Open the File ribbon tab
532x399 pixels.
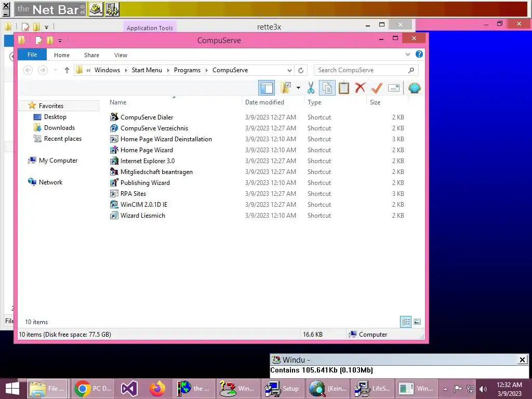(x=32, y=55)
